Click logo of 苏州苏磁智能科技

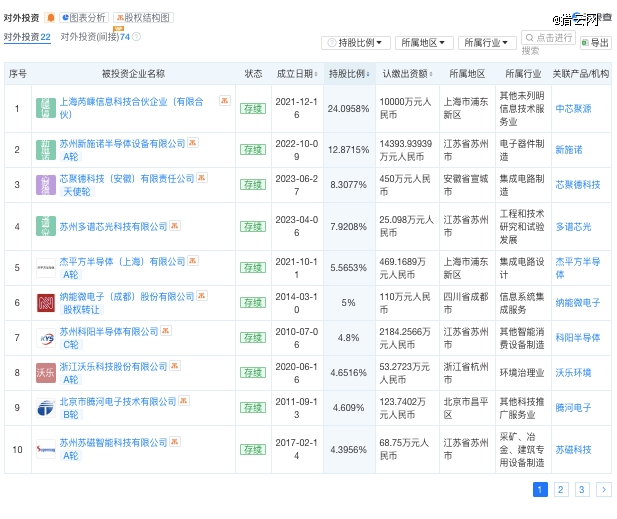click(x=46, y=449)
